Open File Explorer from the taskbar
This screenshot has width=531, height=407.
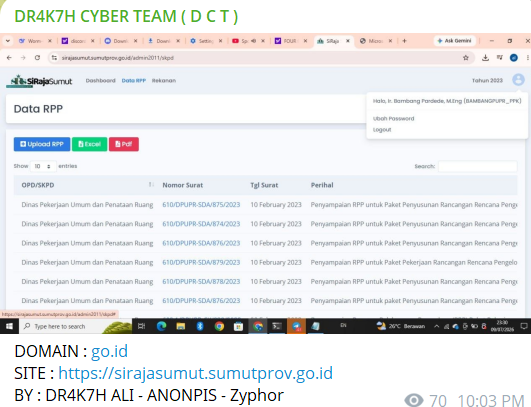[x=181, y=326]
